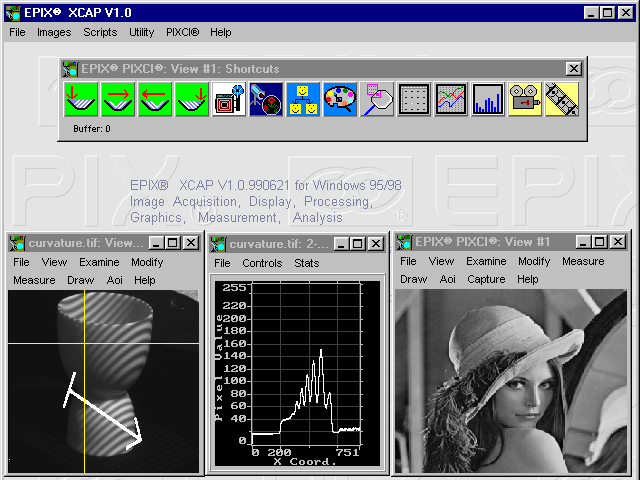Image resolution: width=640 pixels, height=480 pixels.
Task: Open Help menu in PIXCI View #1 window
Action: (x=528, y=279)
